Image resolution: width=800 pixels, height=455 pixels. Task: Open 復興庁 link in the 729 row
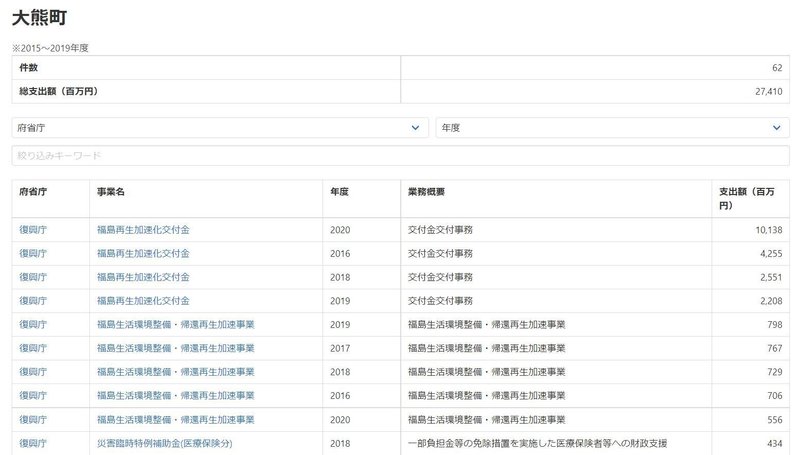tap(33, 372)
